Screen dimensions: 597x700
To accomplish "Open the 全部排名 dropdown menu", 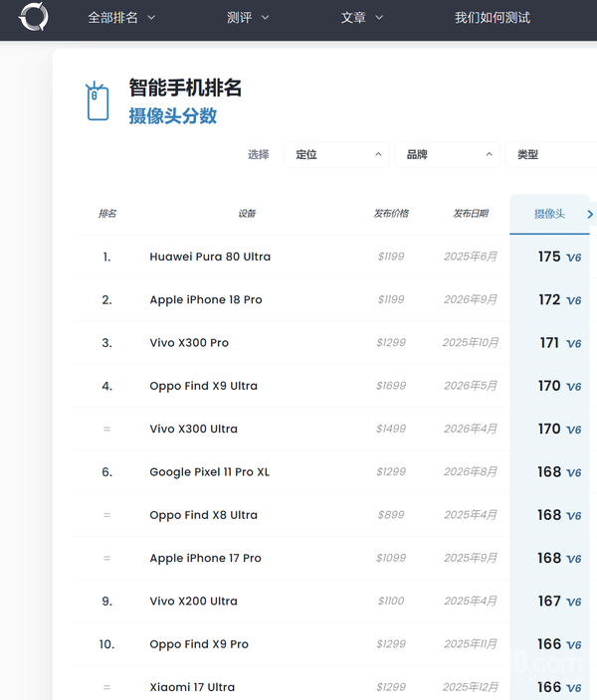I will pyautogui.click(x=121, y=18).
